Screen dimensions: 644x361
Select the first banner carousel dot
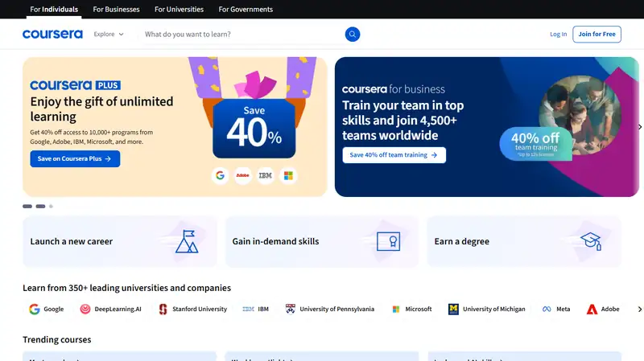(27, 207)
